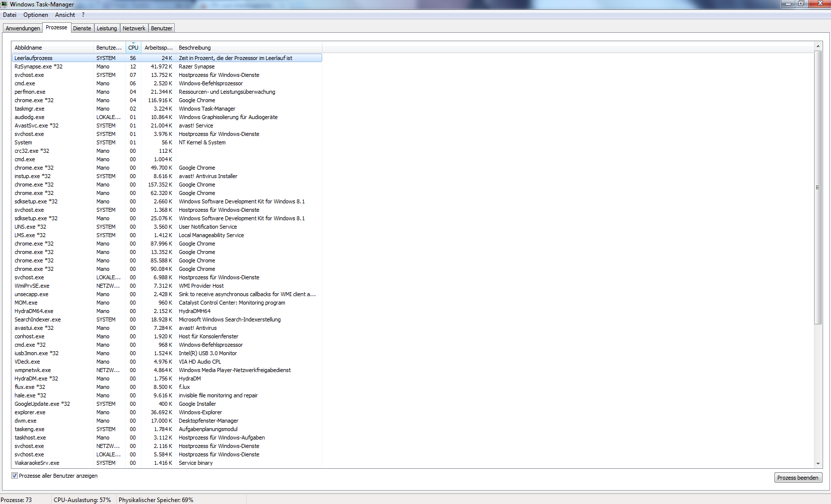The image size is (831, 504).
Task: Sort by the CPU column header
Action: (x=134, y=48)
